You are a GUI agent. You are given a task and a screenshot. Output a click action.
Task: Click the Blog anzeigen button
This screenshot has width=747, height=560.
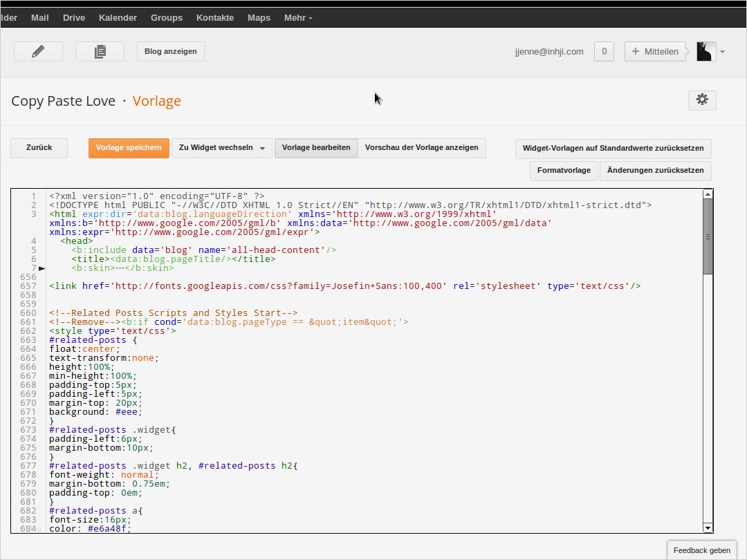tap(170, 51)
